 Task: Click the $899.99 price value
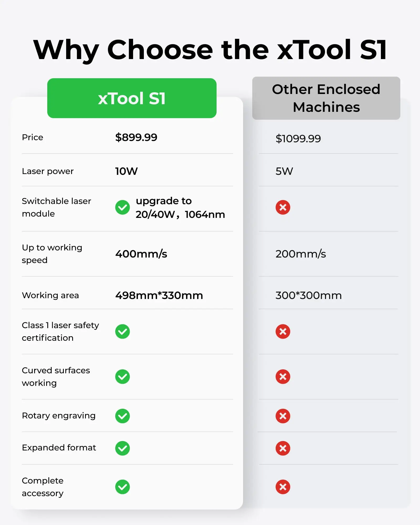click(136, 137)
